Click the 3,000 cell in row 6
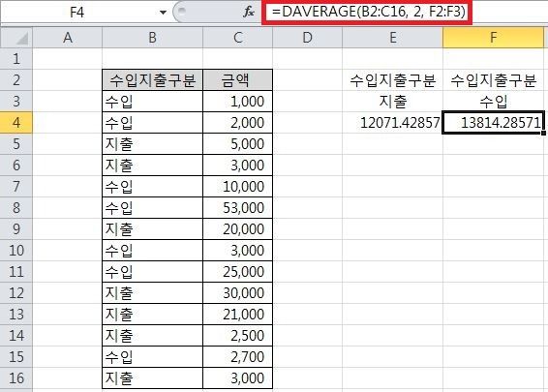This screenshot has height=392, width=548. pos(237,166)
